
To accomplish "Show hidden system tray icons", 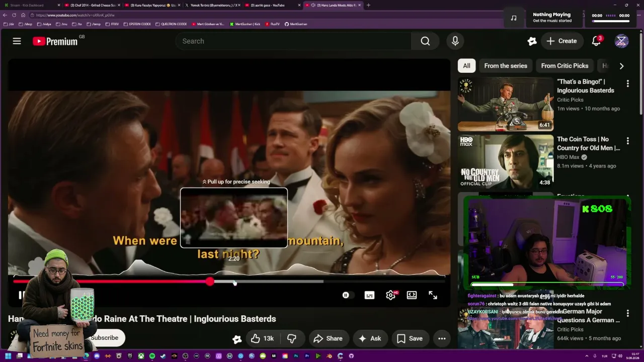I will point(588,356).
